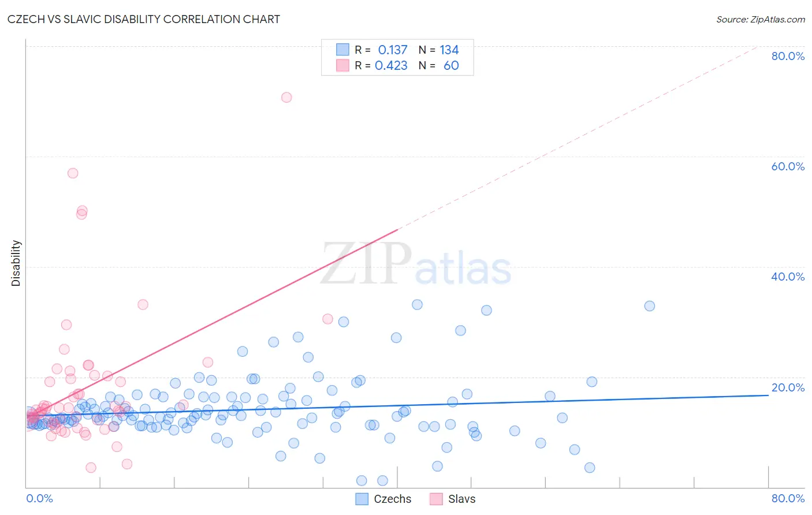The width and height of the screenshot is (812, 515).
Task: Click the pink Slavs legend swatch
Action: [x=436, y=499]
